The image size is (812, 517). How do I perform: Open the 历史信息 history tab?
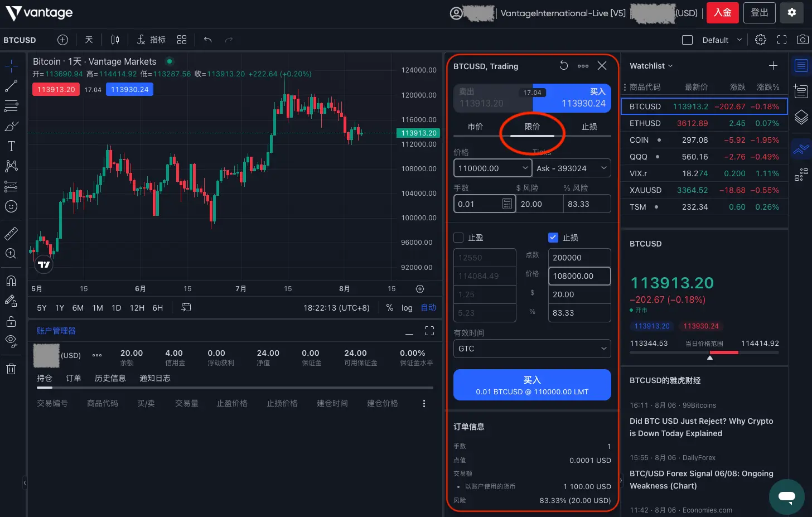click(x=110, y=378)
